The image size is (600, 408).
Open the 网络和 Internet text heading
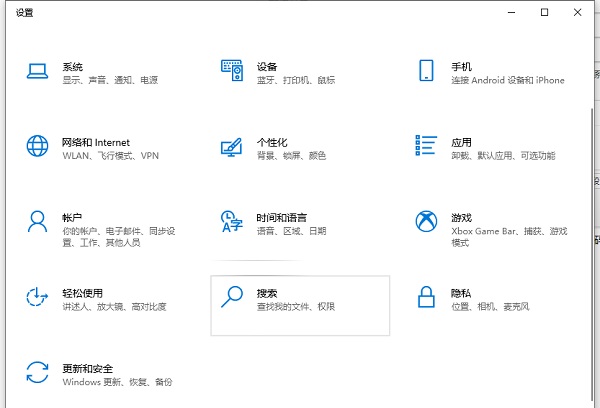coord(96,142)
